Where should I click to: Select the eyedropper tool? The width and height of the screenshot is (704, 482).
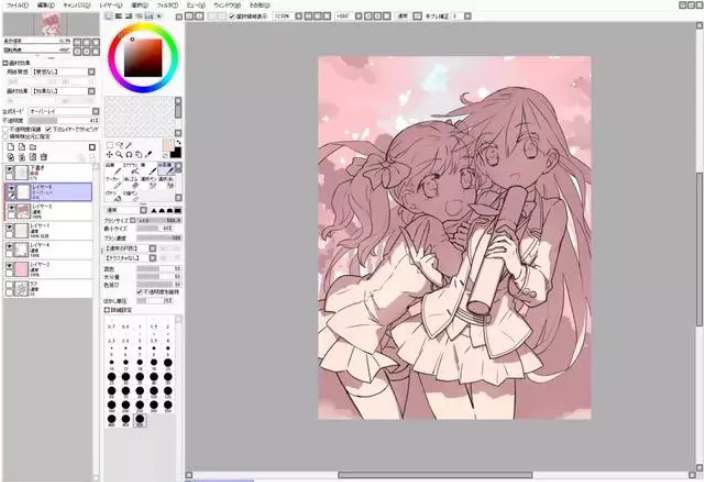(148, 154)
